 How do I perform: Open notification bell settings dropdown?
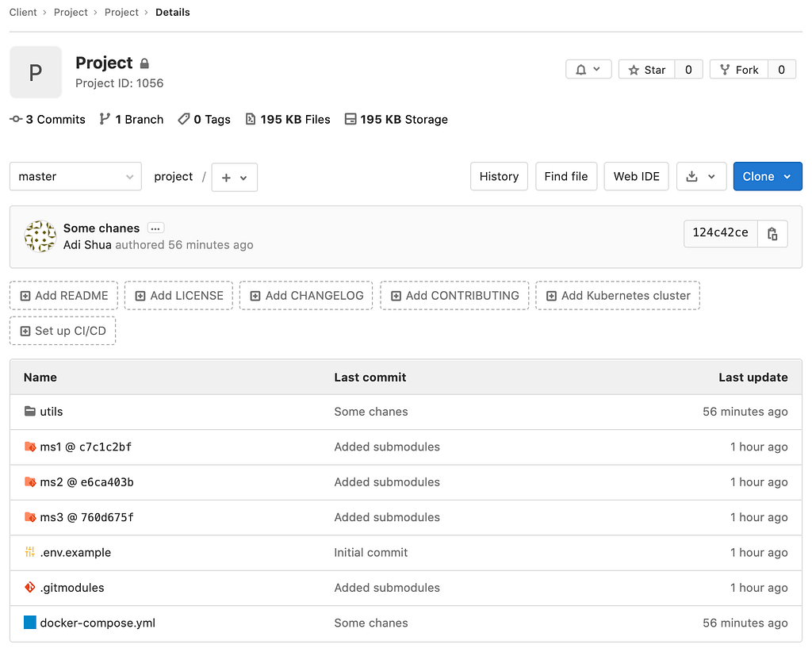point(588,69)
